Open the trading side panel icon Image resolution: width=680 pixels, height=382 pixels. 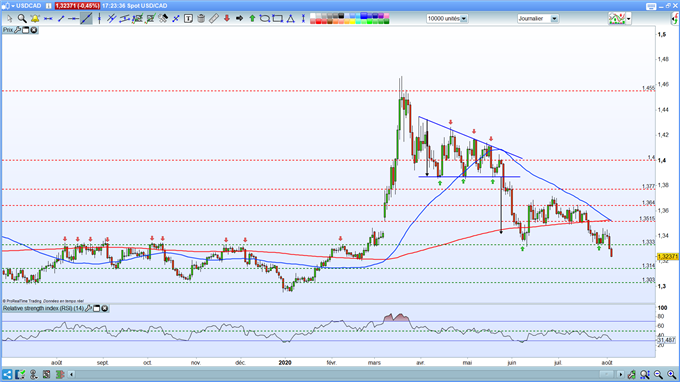[x=675, y=19]
